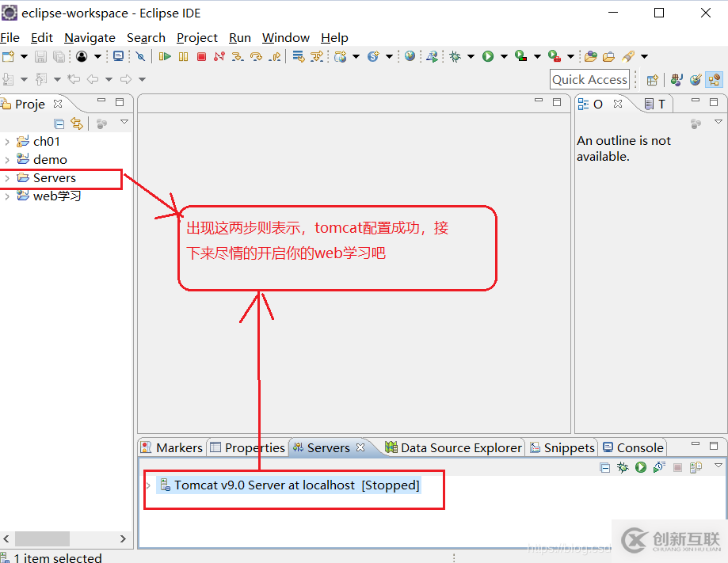The height and width of the screenshot is (563, 728).
Task: Click the Run green play icon
Action: (x=487, y=56)
